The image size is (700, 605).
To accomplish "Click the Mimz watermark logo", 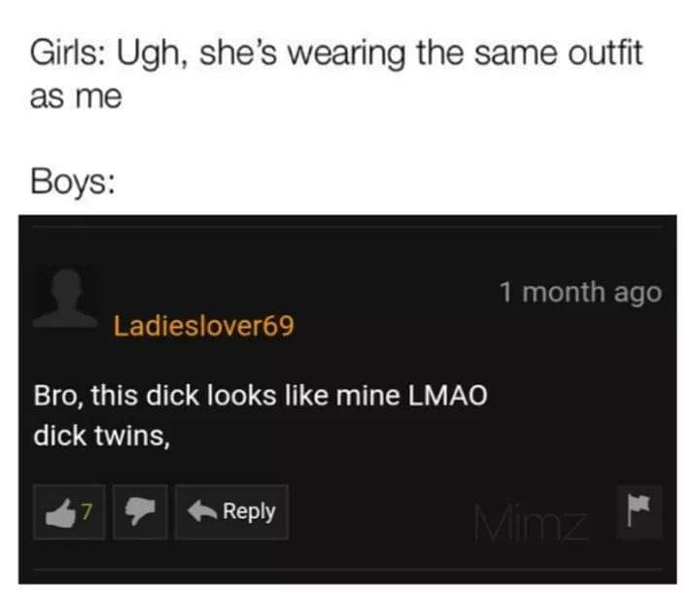I will click(x=531, y=522).
